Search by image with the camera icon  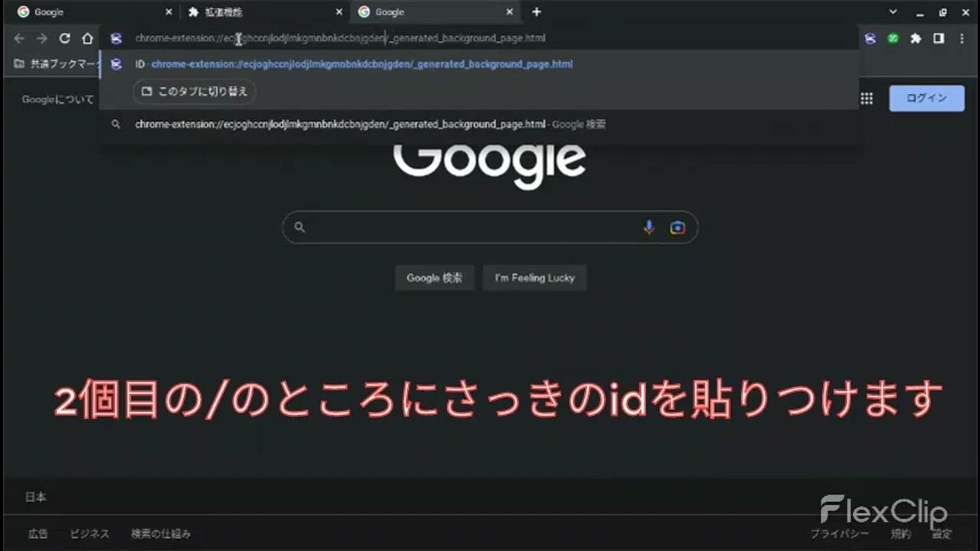pyautogui.click(x=678, y=227)
